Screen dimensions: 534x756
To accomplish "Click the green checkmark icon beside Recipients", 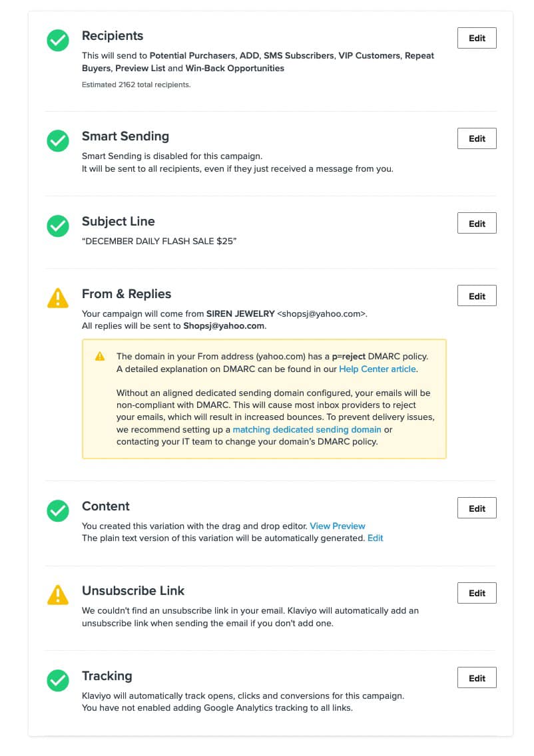I will click(x=58, y=40).
